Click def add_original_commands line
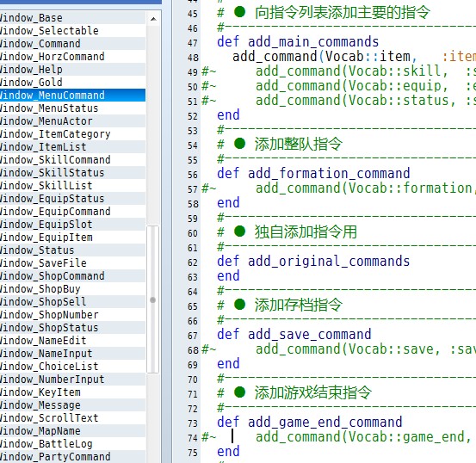 tap(313, 261)
